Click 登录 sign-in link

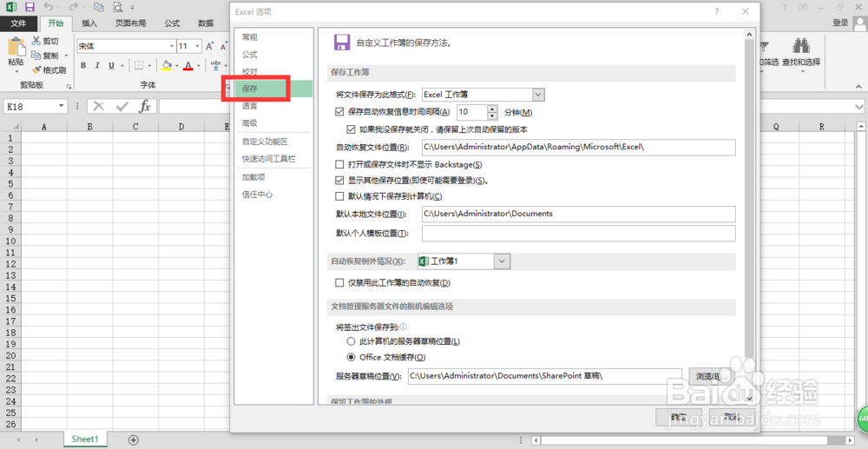[x=840, y=23]
